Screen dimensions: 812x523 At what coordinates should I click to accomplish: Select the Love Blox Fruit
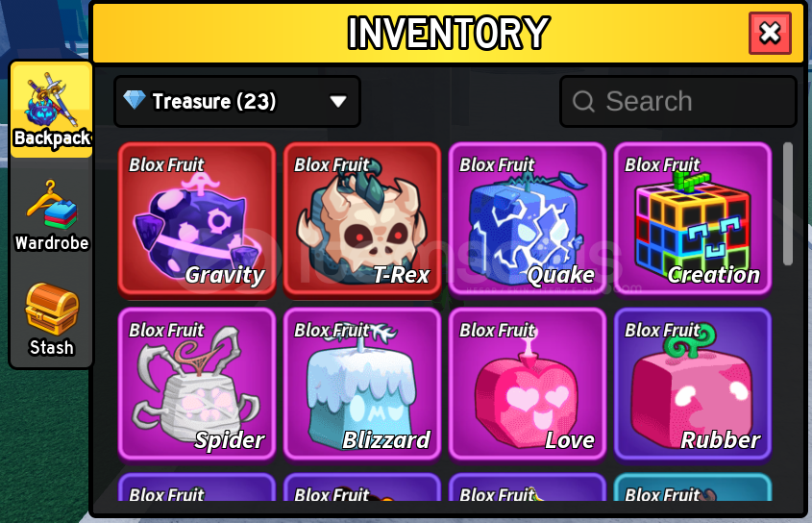tap(528, 385)
